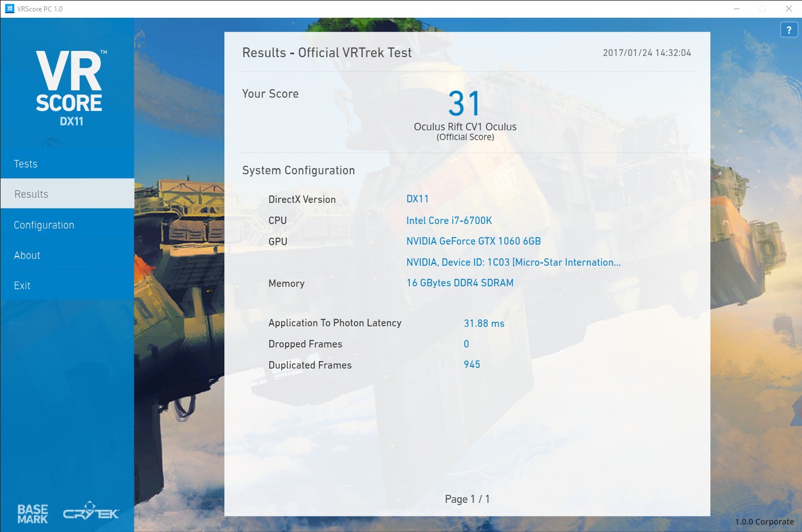Click the Basemark logo

pos(33,514)
